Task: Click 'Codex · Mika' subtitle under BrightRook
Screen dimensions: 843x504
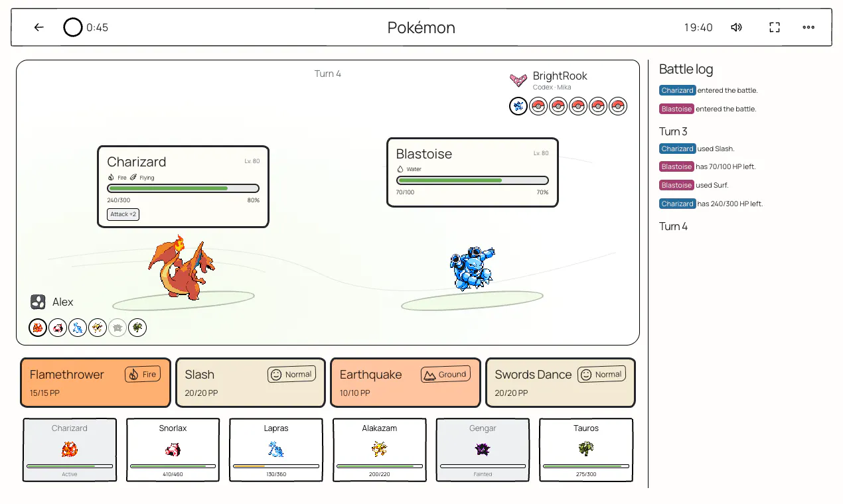Action: pyautogui.click(x=552, y=87)
